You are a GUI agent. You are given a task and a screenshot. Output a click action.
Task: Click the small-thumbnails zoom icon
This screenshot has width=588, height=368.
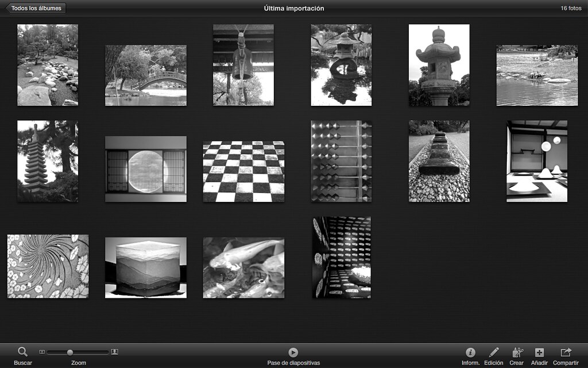pos(42,352)
